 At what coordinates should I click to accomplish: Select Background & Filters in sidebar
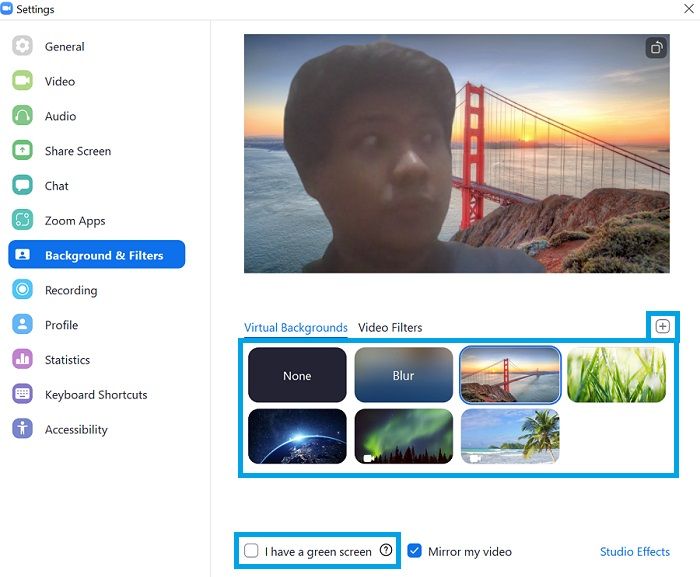(96, 255)
